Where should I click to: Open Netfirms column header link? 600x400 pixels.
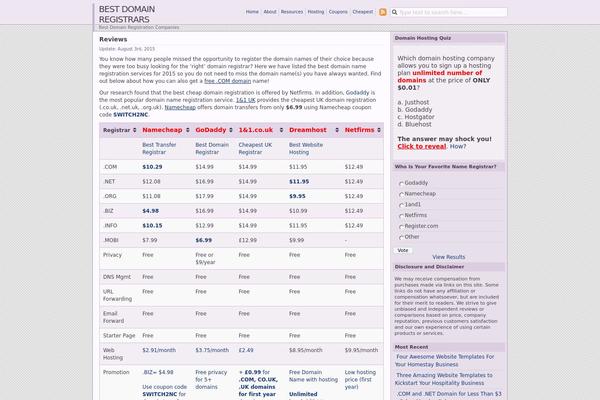(x=359, y=130)
